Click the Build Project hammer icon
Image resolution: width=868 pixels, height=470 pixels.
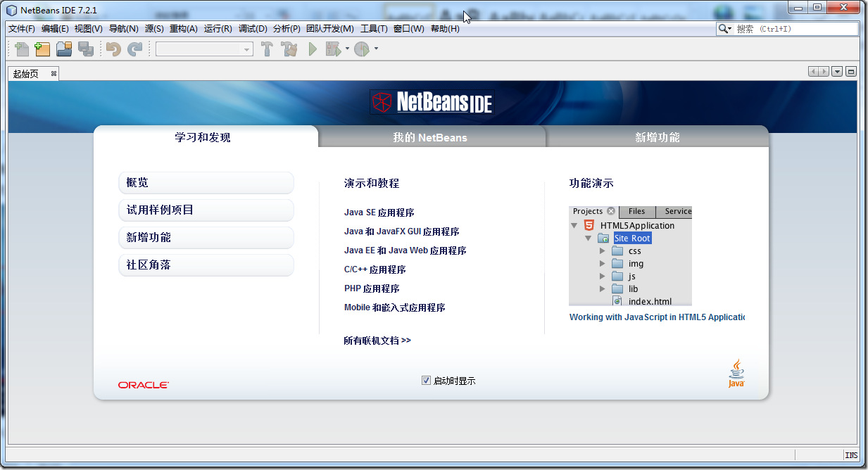(267, 49)
